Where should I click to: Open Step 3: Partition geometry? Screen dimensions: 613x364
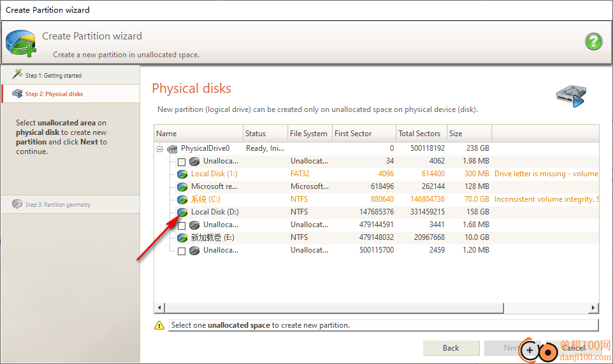(x=70, y=204)
